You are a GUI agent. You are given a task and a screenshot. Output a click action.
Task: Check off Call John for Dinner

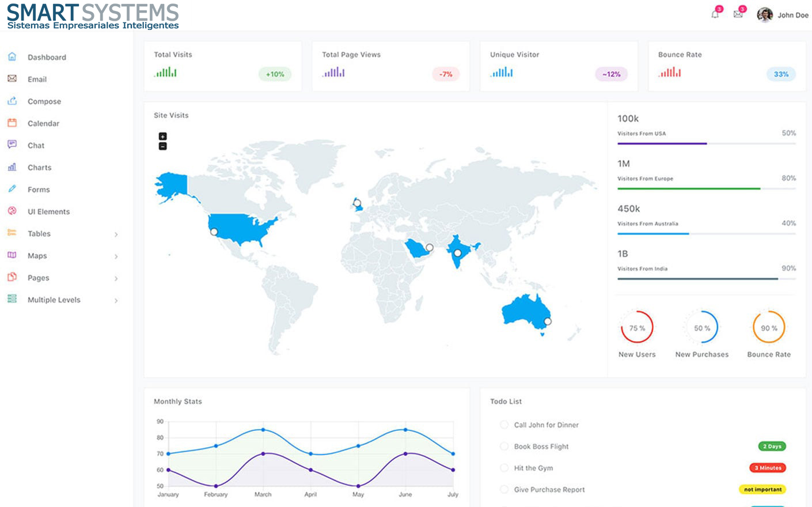[x=504, y=425]
